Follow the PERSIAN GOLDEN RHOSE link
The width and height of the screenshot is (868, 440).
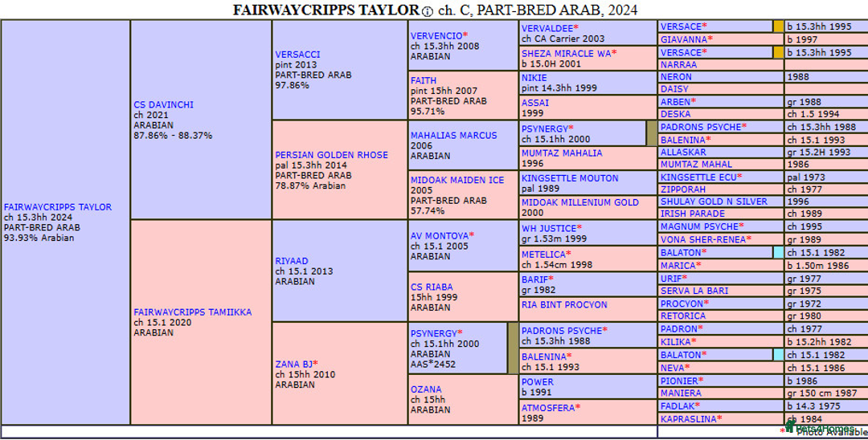click(x=331, y=155)
